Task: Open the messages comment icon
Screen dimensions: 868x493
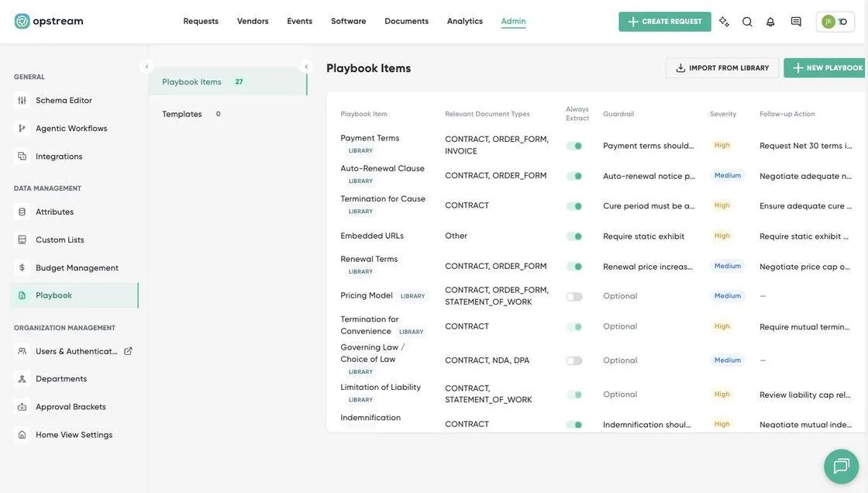Action: 796,22
